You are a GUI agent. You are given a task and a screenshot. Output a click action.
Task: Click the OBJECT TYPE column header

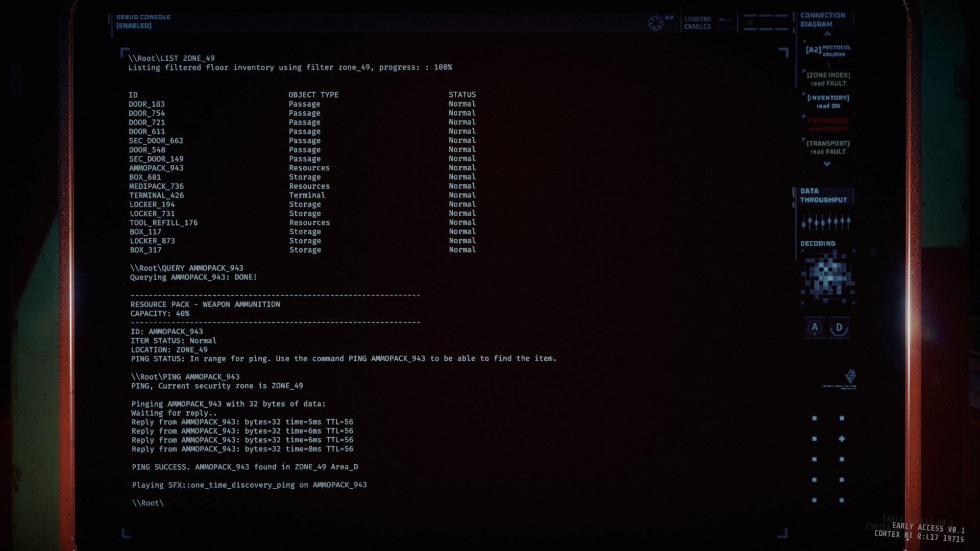pyautogui.click(x=313, y=95)
